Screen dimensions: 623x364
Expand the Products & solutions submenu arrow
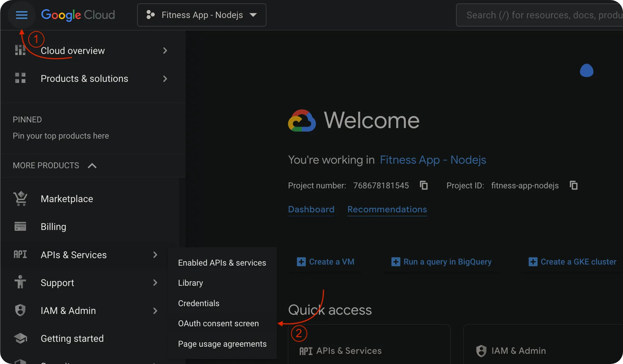click(165, 79)
